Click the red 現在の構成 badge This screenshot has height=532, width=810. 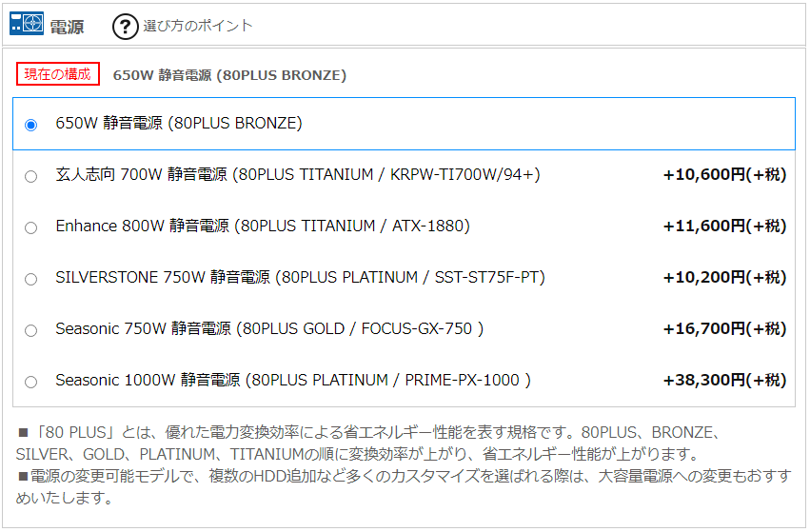(58, 74)
